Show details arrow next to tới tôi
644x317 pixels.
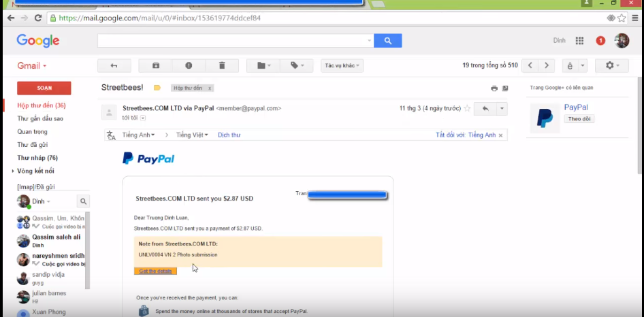[143, 118]
